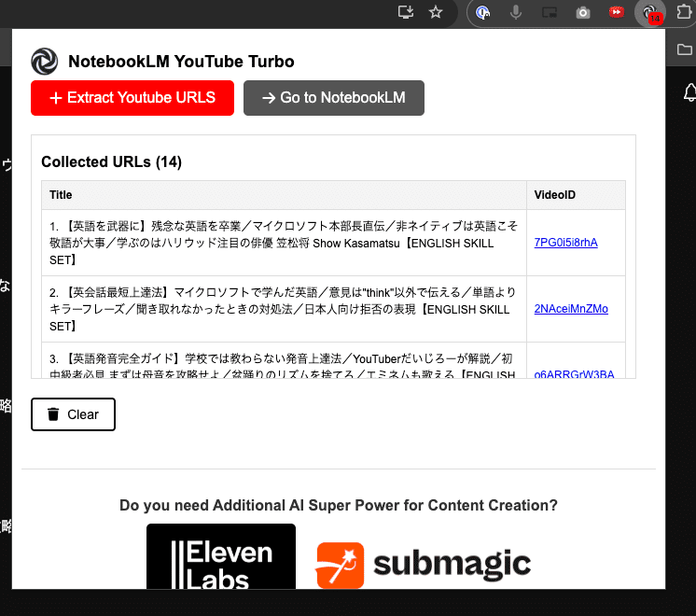The image size is (696, 616).
Task: Click the VideoID column header
Action: tap(555, 195)
